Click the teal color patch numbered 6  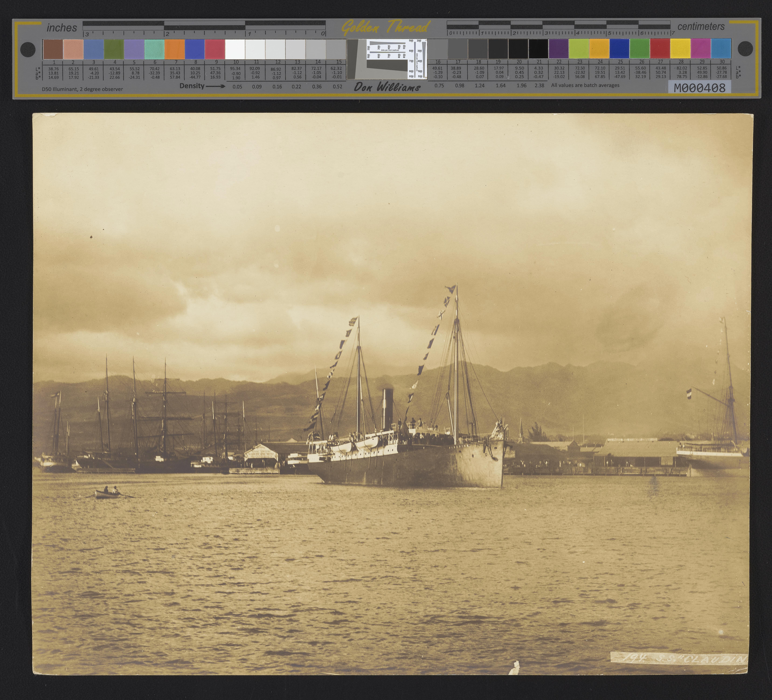[154, 49]
